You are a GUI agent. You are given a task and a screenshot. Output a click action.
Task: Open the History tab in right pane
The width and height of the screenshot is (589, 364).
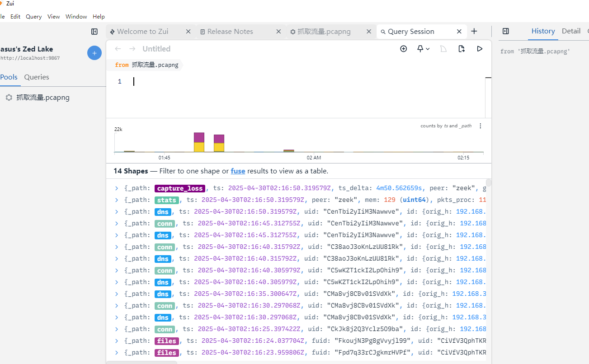[543, 31]
